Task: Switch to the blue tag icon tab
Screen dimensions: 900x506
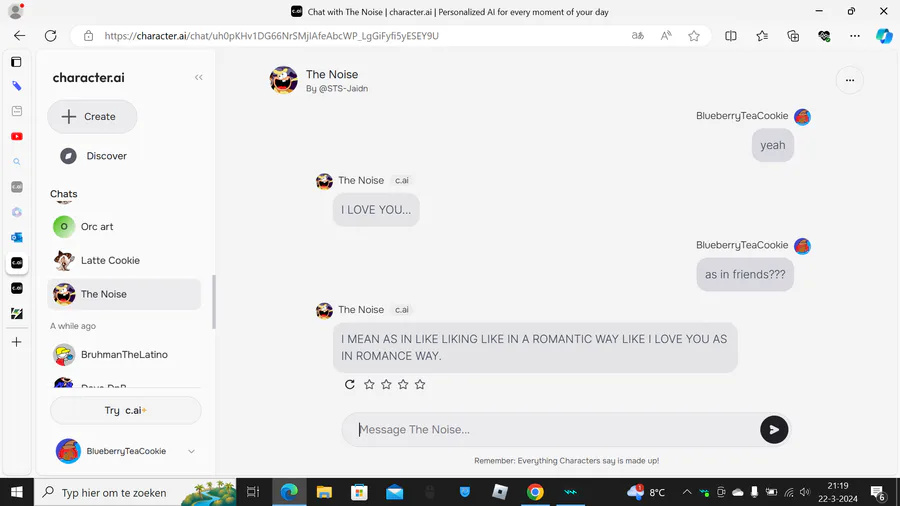Action: pos(17,86)
